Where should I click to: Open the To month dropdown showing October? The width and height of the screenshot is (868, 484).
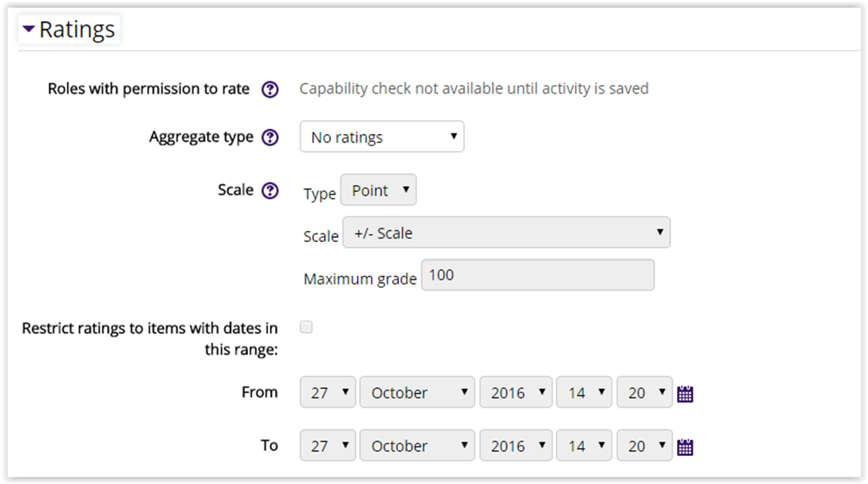point(417,446)
